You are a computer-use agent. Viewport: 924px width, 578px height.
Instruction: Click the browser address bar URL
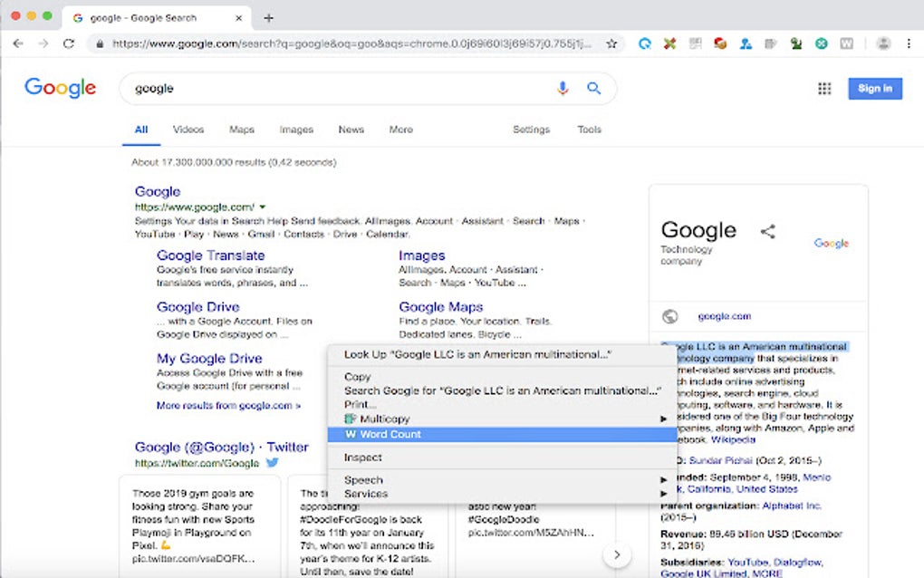(351, 43)
